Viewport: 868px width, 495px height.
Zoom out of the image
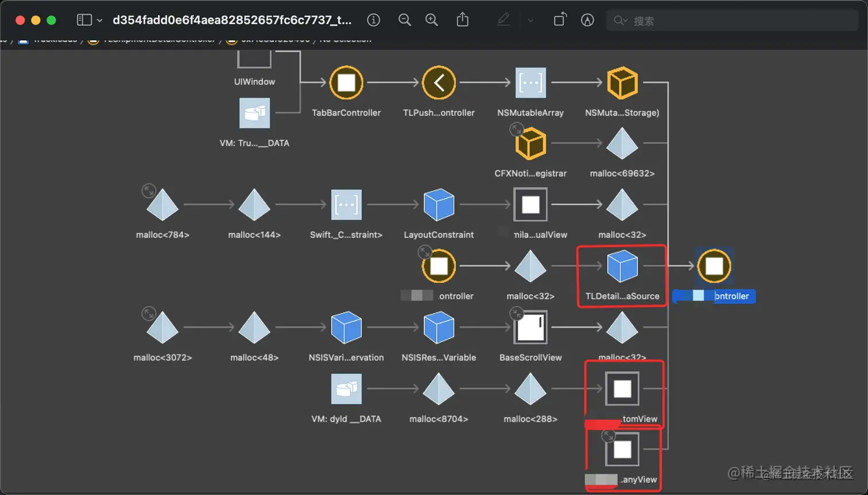pyautogui.click(x=405, y=20)
